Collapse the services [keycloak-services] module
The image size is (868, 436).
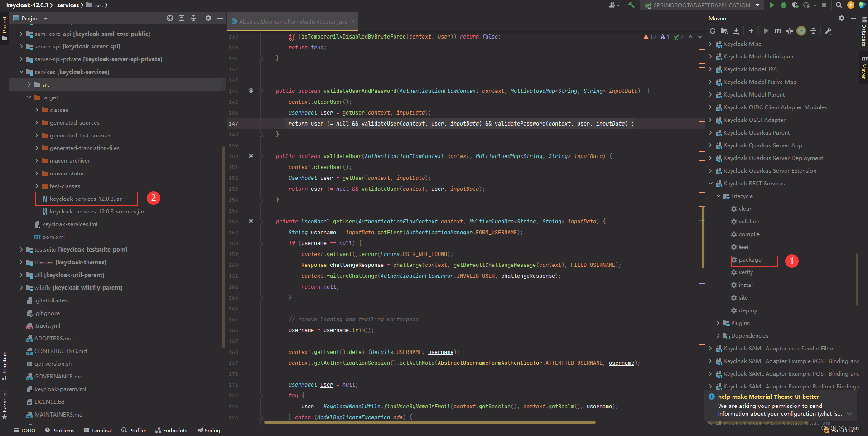21,72
